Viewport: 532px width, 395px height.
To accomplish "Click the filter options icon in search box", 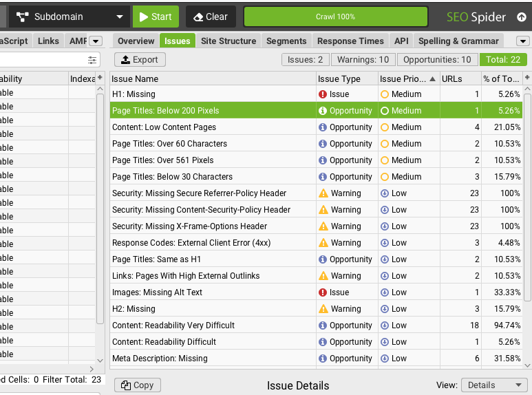I will [x=92, y=60].
